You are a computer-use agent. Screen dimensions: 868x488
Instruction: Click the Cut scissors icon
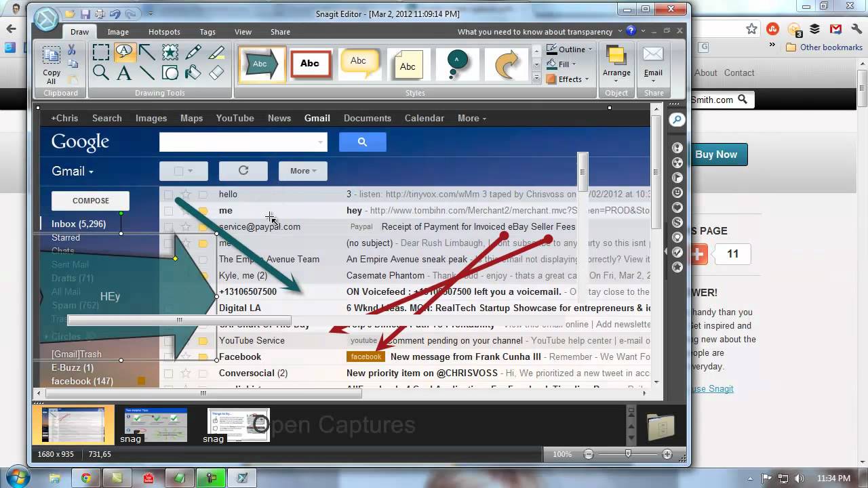(72, 50)
